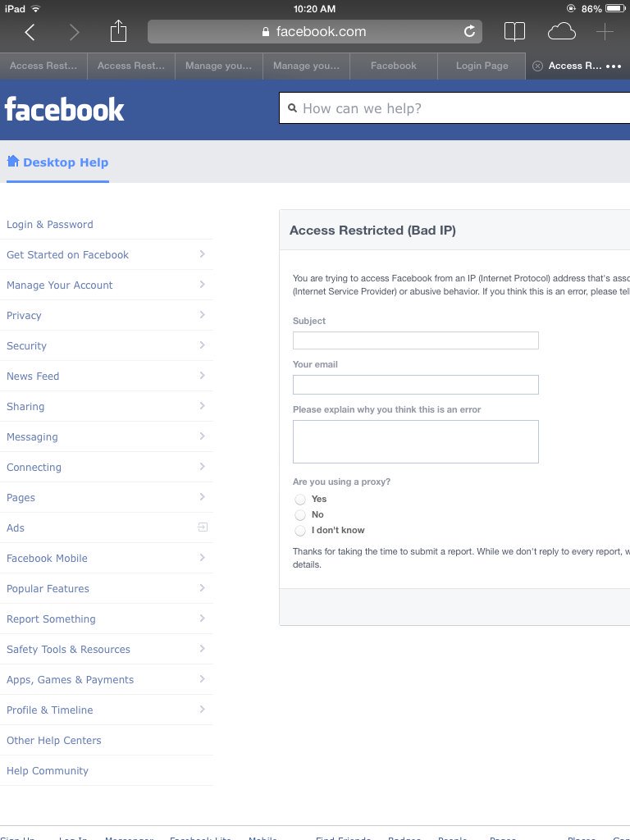630x840 pixels.
Task: Click the explain error text area
Action: click(415, 441)
